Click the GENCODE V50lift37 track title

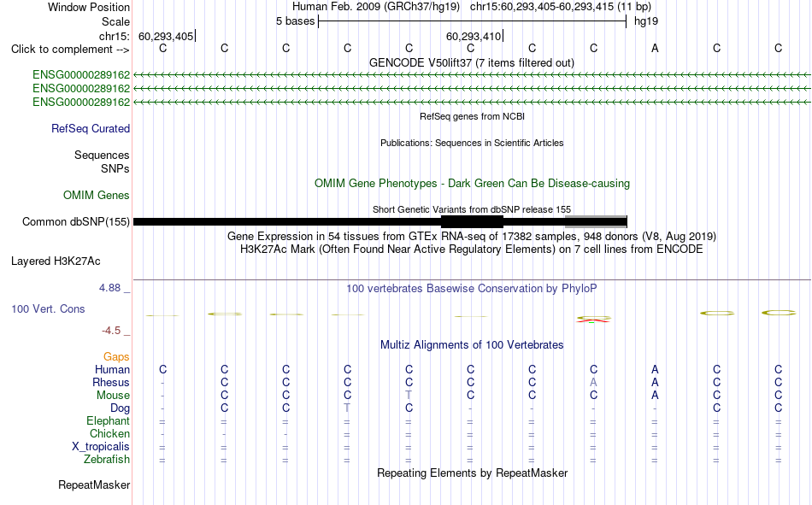point(471,62)
